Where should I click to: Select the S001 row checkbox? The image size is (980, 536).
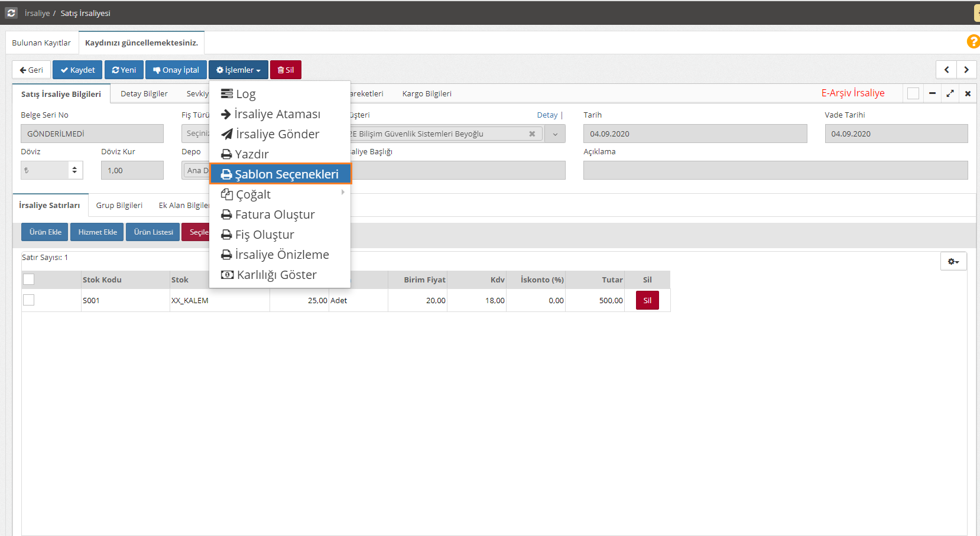click(x=28, y=300)
